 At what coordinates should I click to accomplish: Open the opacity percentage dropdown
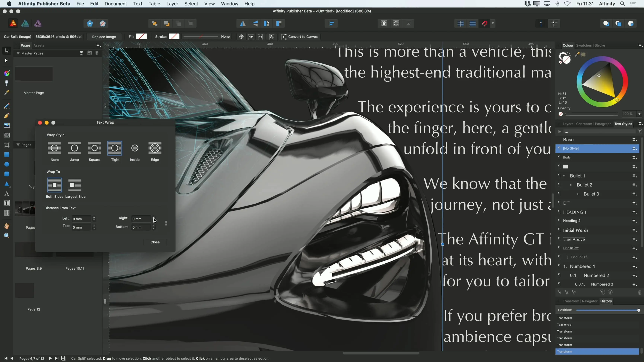[x=640, y=114]
